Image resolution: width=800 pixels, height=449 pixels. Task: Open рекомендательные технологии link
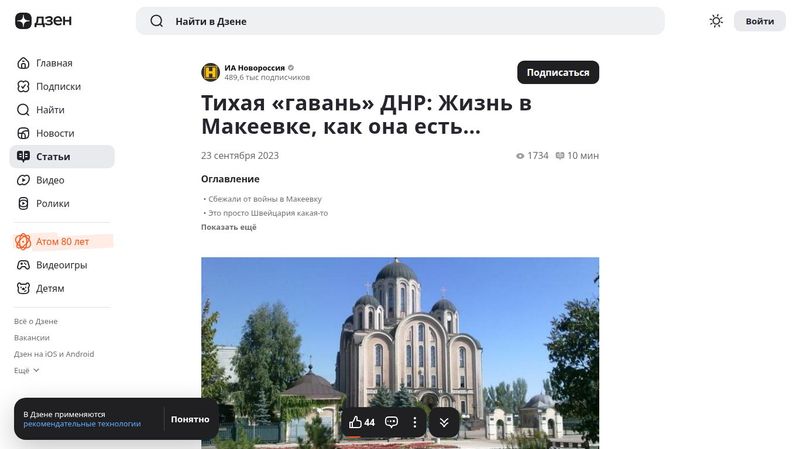(82, 423)
